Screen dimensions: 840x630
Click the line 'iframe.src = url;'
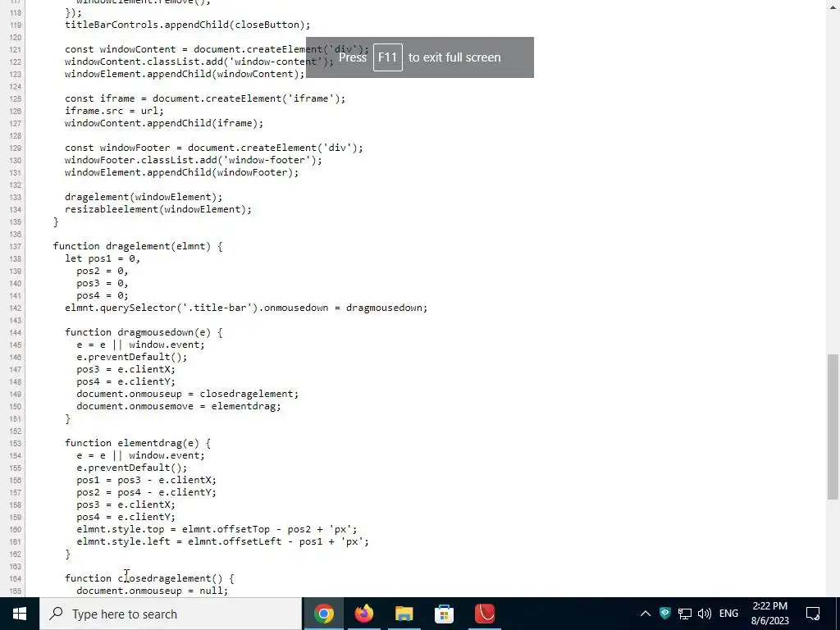tap(114, 111)
